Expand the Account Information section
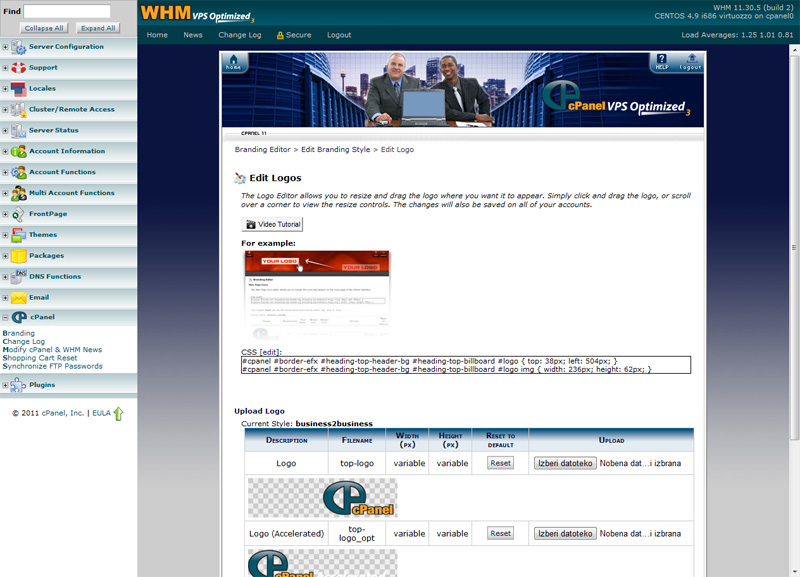The width and height of the screenshot is (800, 577). 5,152
